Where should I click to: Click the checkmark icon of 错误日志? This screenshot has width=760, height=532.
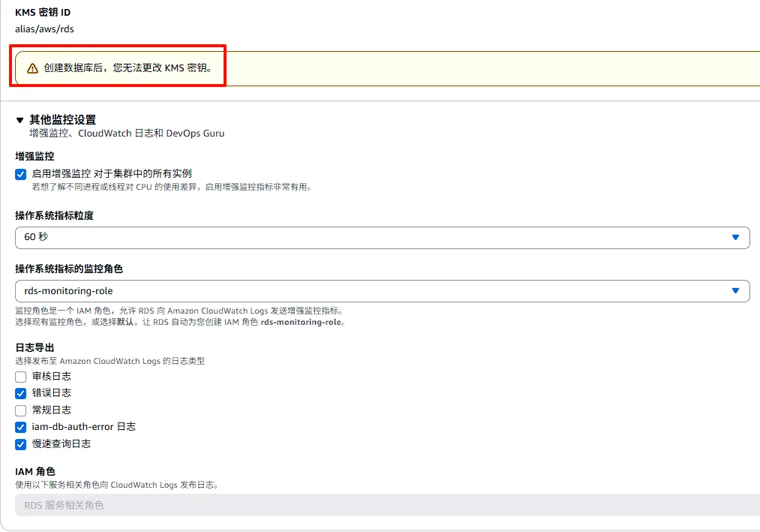coord(20,393)
